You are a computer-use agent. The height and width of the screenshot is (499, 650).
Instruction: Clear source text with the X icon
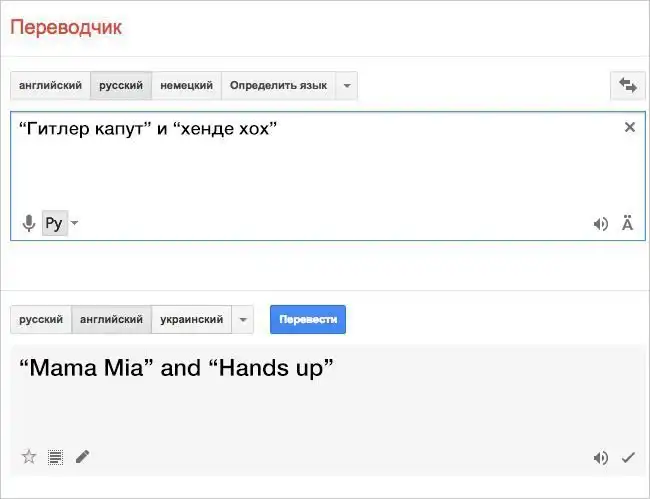pos(629,127)
